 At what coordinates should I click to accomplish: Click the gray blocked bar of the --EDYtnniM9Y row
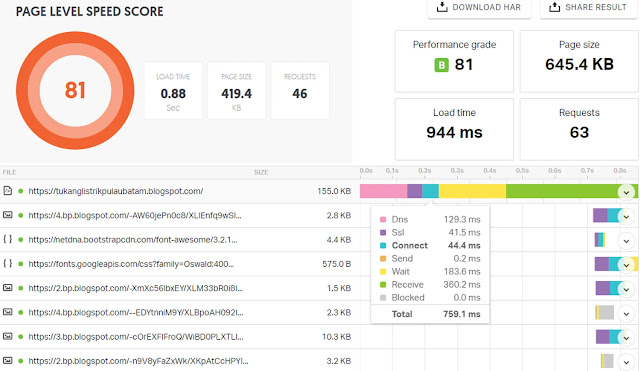pyautogui.click(x=606, y=313)
